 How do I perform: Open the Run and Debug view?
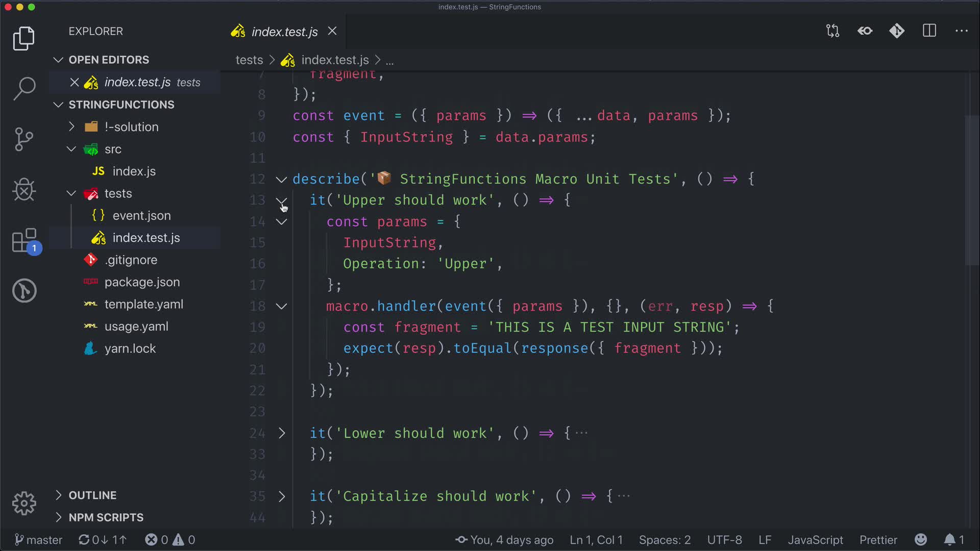(24, 190)
